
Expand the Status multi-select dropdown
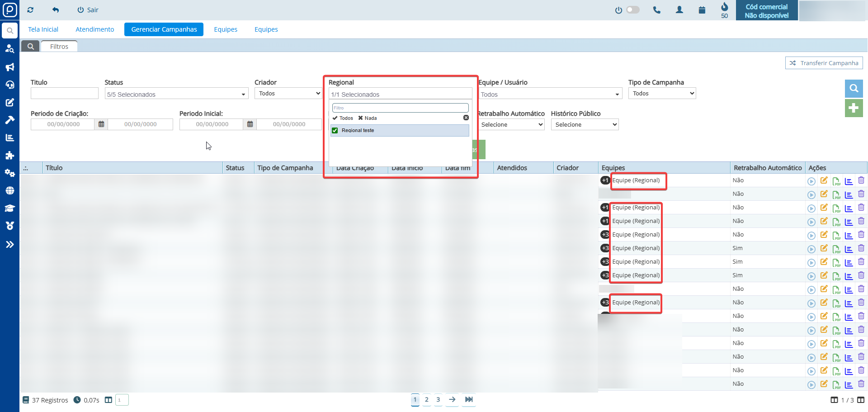[176, 94]
